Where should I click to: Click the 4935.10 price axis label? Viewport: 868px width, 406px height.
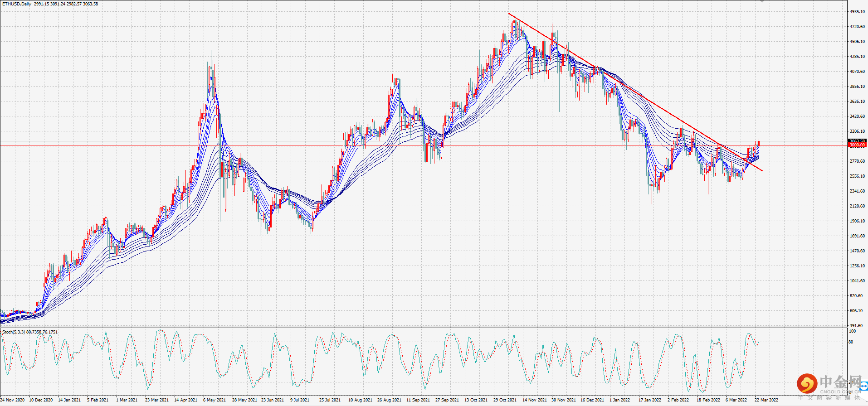(857, 12)
